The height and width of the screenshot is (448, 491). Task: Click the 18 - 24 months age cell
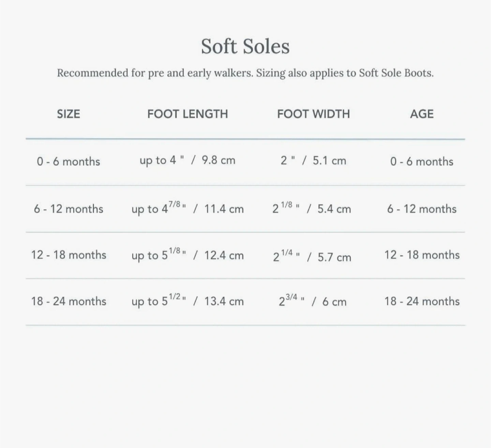(x=422, y=301)
